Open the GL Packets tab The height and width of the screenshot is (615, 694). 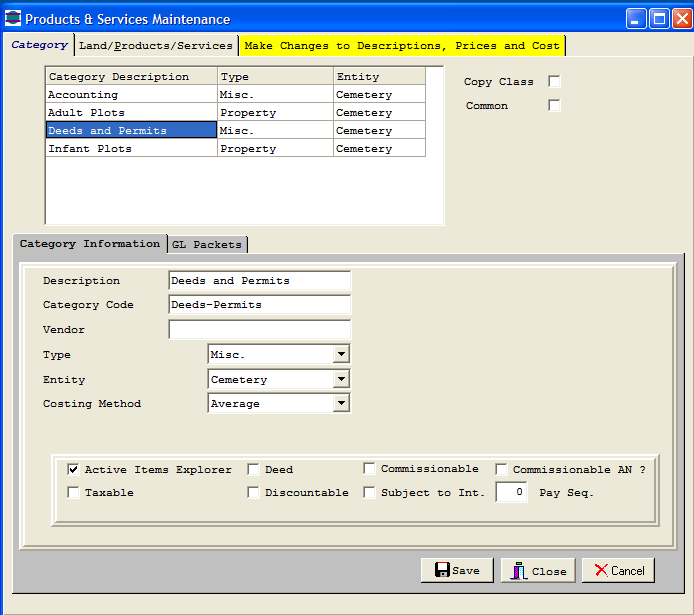206,245
